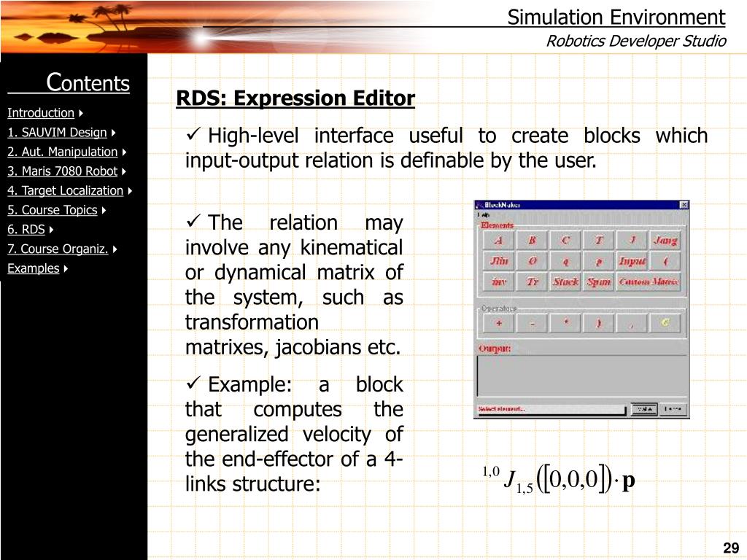Open the Introduction contents link

pyautogui.click(x=41, y=113)
